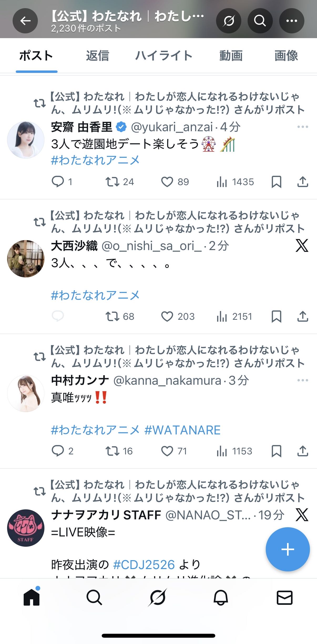Open the #CDJ2526 hashtag link
317x644 pixels.
[144, 565]
